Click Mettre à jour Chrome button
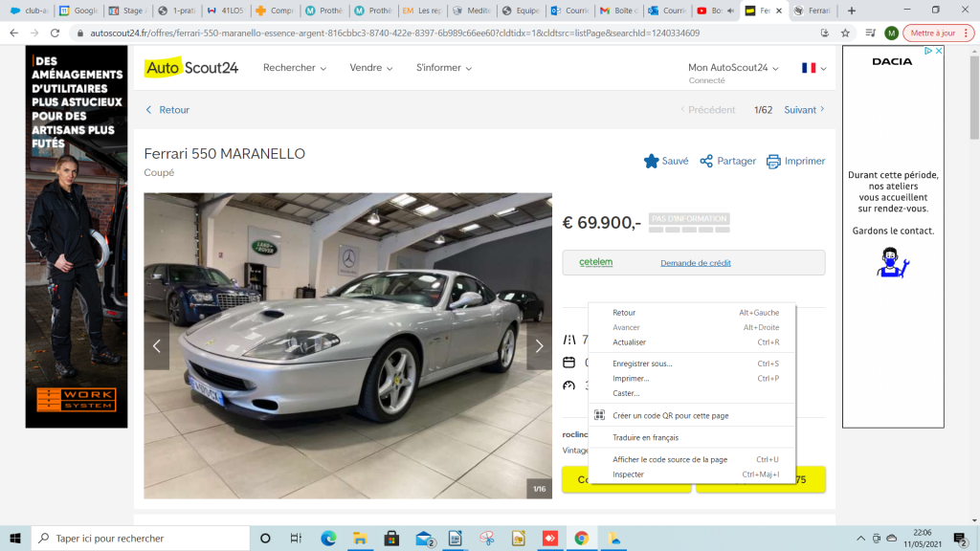 pos(938,33)
